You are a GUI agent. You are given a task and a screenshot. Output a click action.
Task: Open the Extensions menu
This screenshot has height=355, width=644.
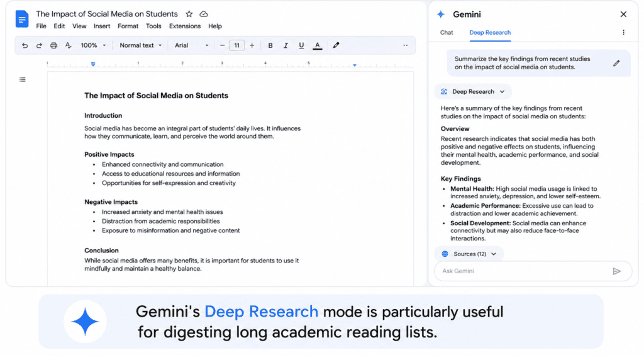[x=185, y=26]
